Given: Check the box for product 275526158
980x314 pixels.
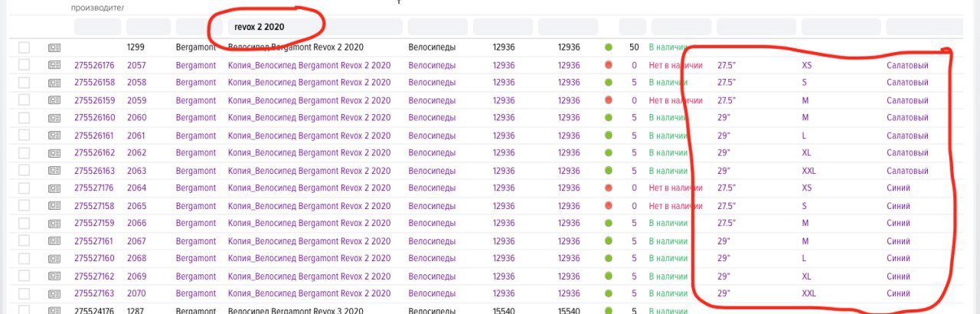Looking at the screenshot, I should coord(24,83).
